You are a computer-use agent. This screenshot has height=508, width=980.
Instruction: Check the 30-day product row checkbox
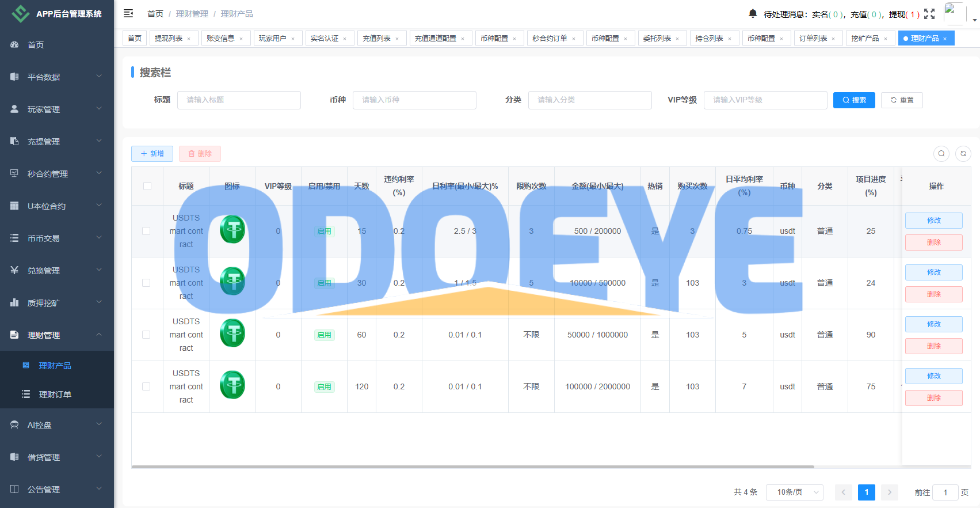(x=146, y=283)
